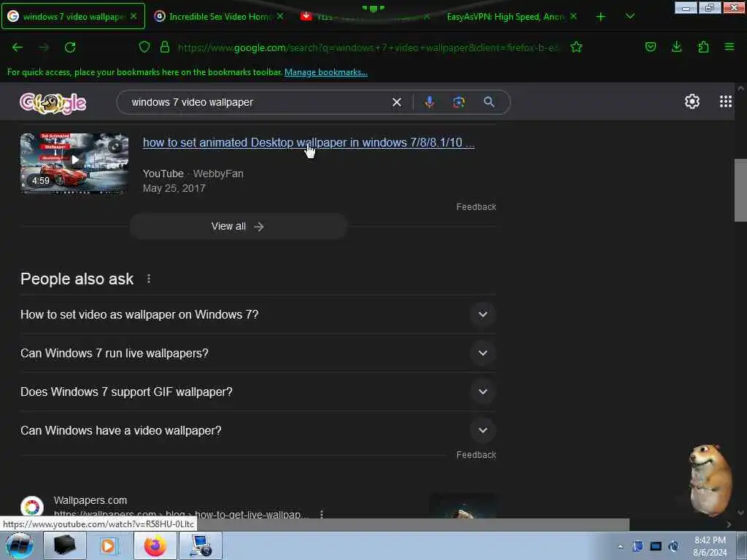Open a new tab with the plus icon

tap(601, 17)
